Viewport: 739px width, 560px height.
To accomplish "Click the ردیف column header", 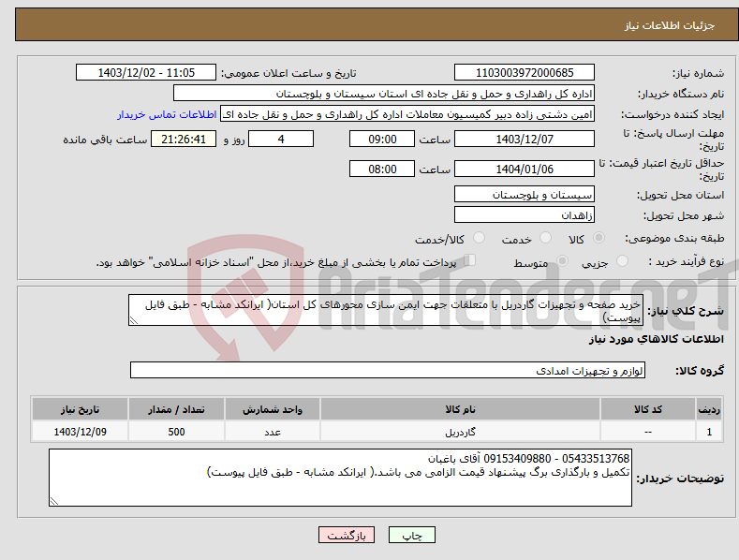I will pos(709,409).
